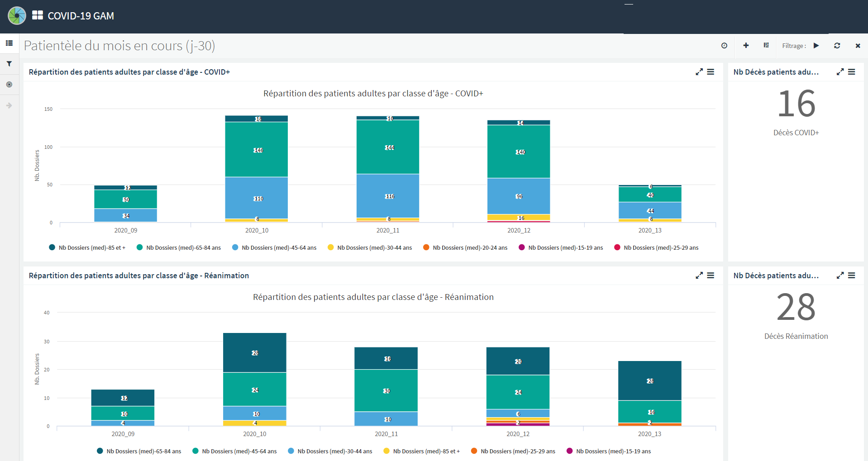Screen dimensions: 868x461
Task: Click the Filtrage play button
Action: pos(816,46)
